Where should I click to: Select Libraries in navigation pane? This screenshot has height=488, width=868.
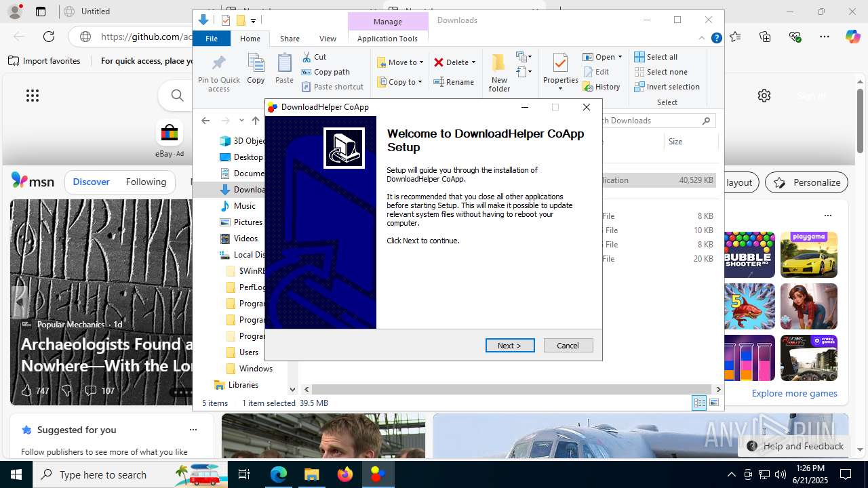237,385
